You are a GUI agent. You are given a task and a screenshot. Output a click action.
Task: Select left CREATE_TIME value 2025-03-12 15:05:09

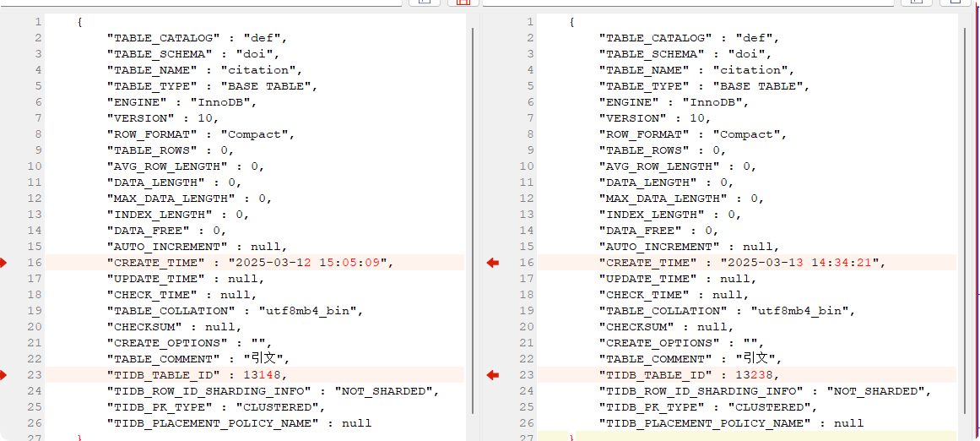[x=310, y=263]
